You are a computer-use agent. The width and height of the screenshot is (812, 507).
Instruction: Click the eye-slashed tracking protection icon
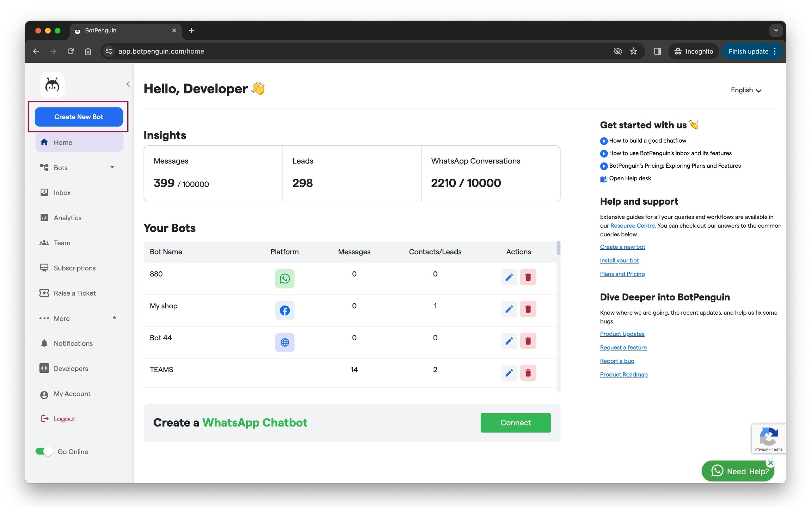tap(617, 51)
